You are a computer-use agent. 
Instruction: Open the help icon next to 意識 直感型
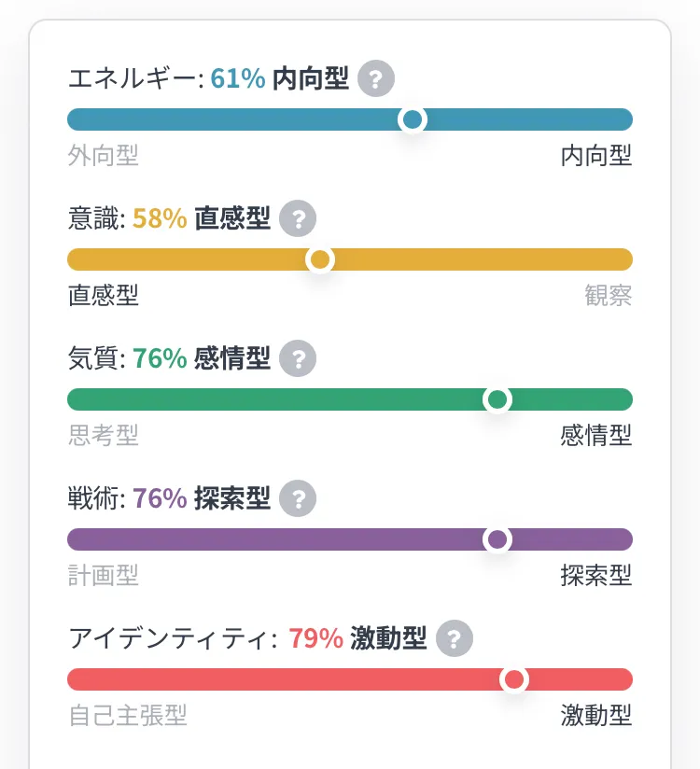(x=298, y=219)
